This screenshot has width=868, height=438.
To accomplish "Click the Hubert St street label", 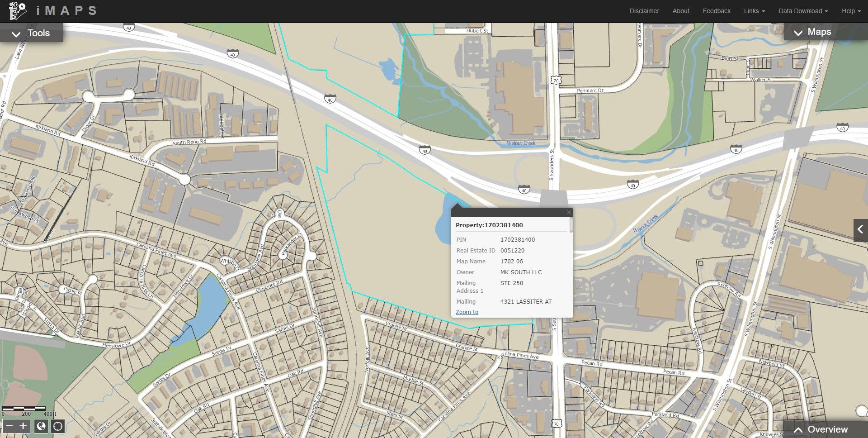I will coord(477,31).
